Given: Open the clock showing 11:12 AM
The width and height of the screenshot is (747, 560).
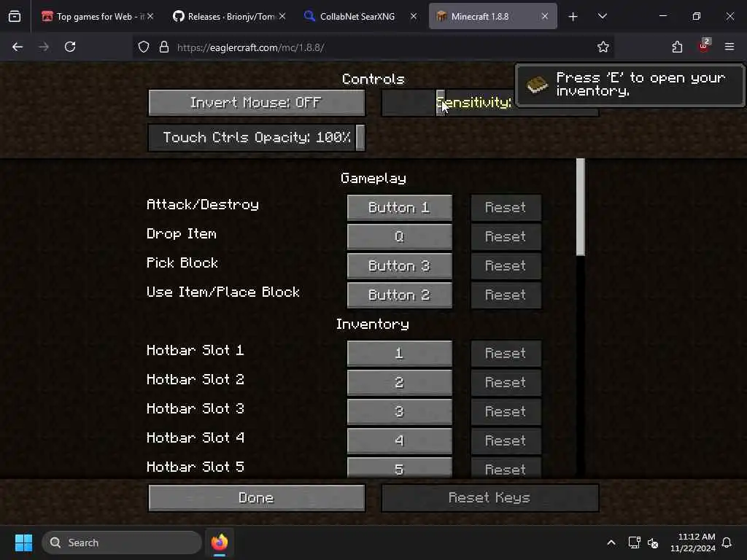Looking at the screenshot, I should click(x=693, y=542).
